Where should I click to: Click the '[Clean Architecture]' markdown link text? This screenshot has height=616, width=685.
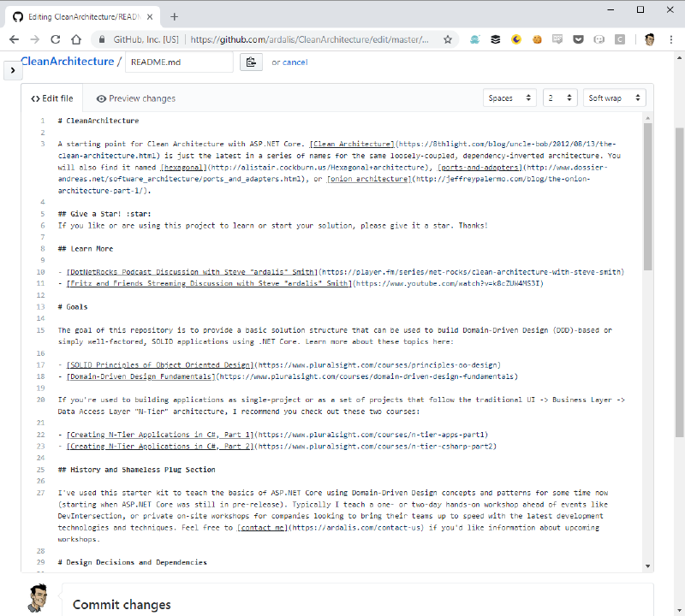(352, 144)
